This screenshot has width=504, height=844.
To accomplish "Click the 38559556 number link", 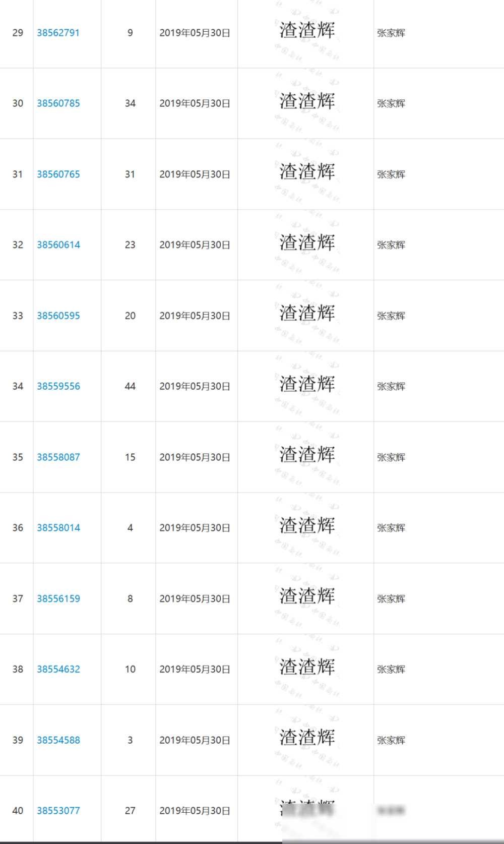I will [58, 386].
